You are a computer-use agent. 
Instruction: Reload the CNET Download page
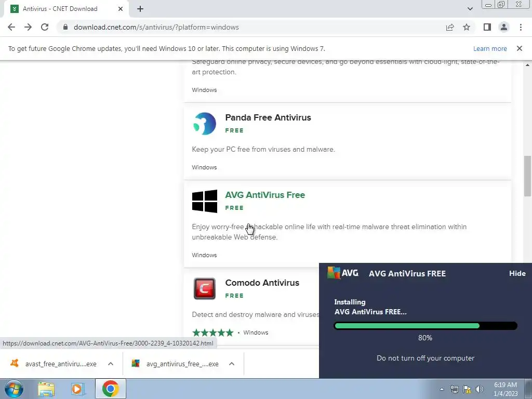tap(45, 27)
